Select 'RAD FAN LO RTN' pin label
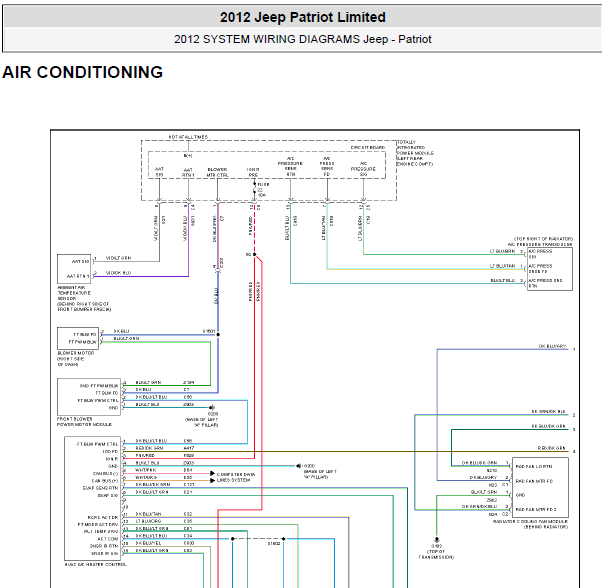602x588 pixels. tap(534, 466)
